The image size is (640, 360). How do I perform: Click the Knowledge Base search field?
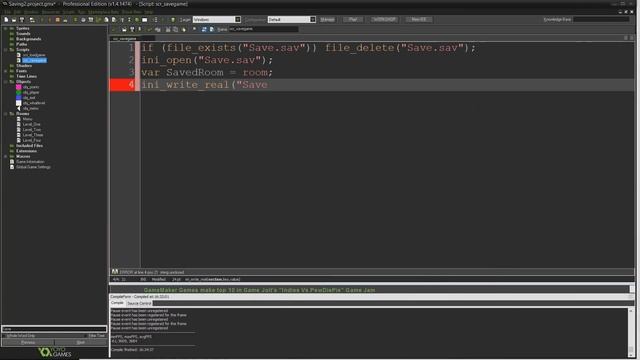pyautogui.click(x=601, y=20)
